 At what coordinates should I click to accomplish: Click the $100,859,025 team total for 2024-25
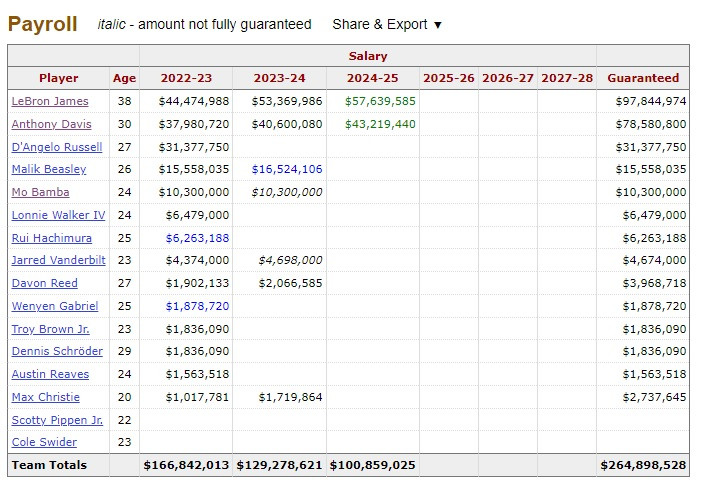(x=372, y=465)
